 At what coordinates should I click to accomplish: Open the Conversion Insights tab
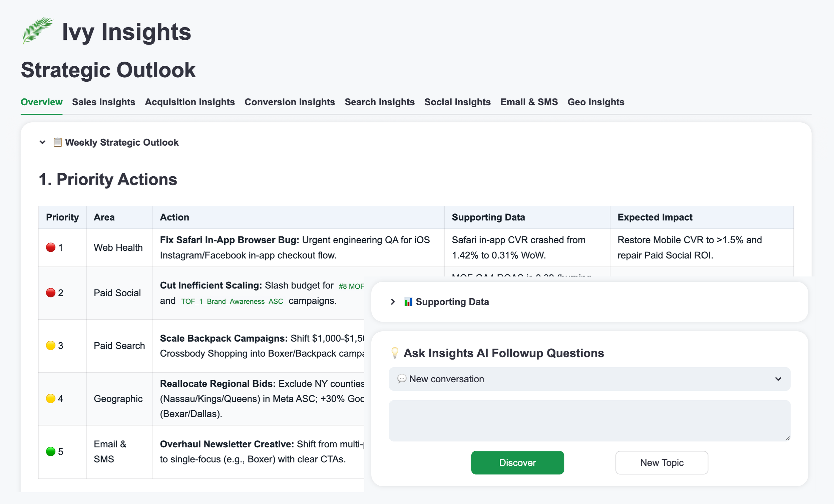290,102
